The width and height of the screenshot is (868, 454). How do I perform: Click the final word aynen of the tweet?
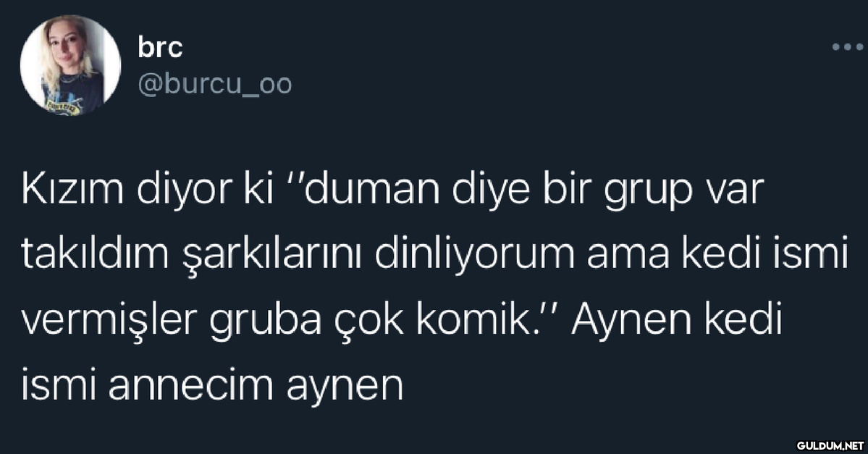coord(345,387)
